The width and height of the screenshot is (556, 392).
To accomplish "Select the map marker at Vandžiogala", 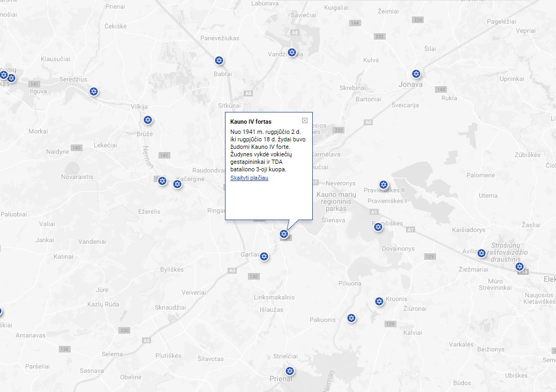I will pyautogui.click(x=292, y=52).
